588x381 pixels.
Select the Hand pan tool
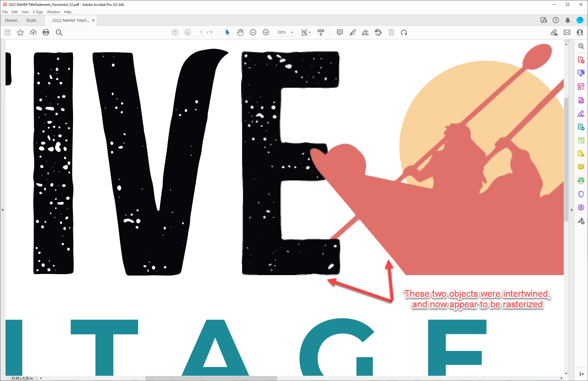[240, 32]
